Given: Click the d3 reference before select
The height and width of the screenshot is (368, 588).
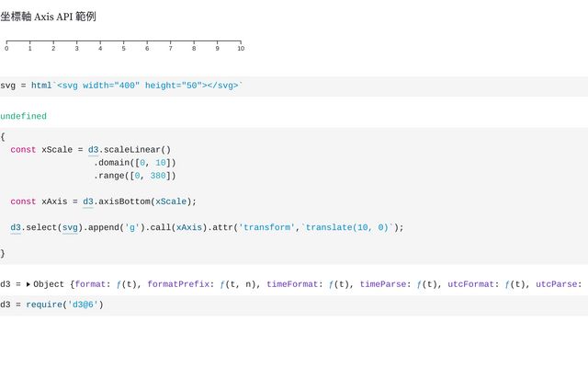Looking at the screenshot, I should point(16,227).
